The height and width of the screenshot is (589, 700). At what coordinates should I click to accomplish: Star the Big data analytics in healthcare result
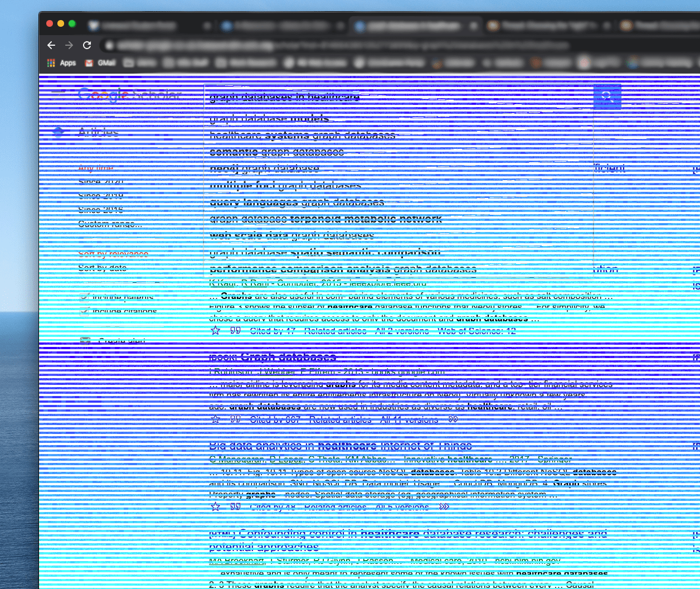click(216, 506)
